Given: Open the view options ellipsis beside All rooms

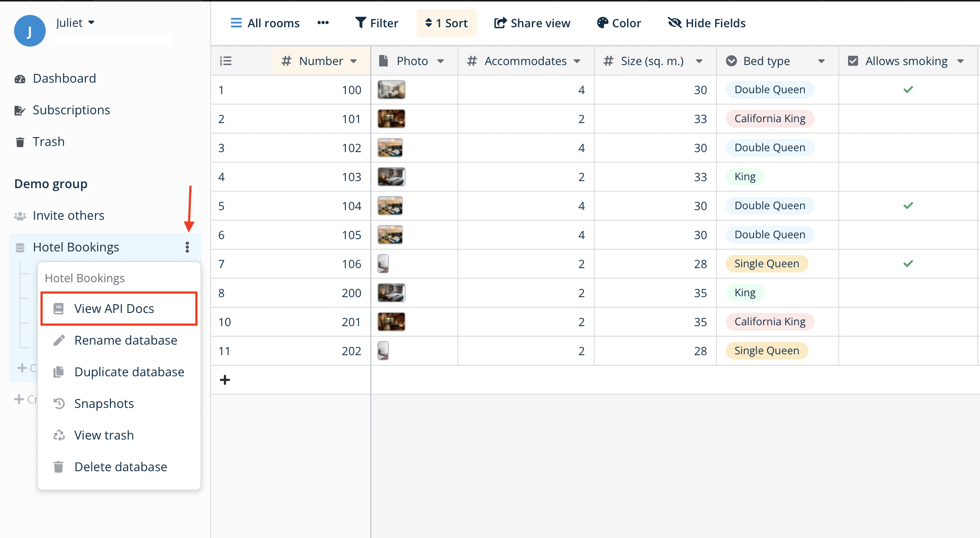Looking at the screenshot, I should pyautogui.click(x=323, y=23).
